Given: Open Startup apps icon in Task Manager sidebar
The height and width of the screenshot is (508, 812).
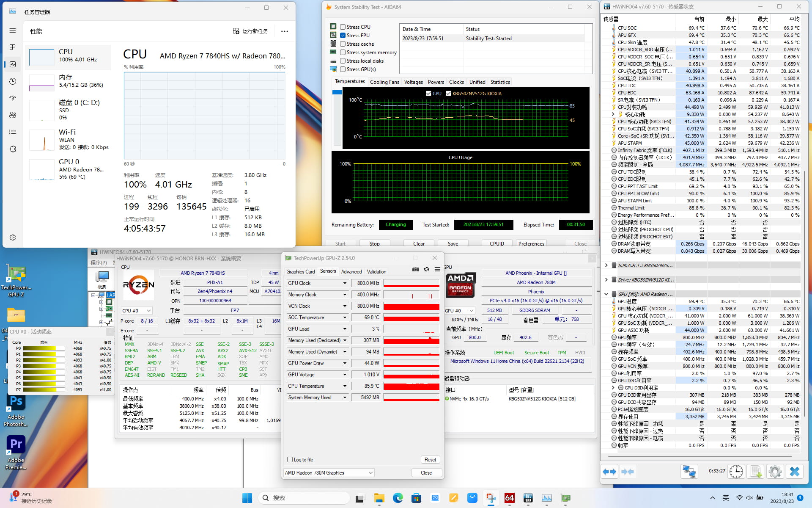Looking at the screenshot, I should tap(13, 98).
